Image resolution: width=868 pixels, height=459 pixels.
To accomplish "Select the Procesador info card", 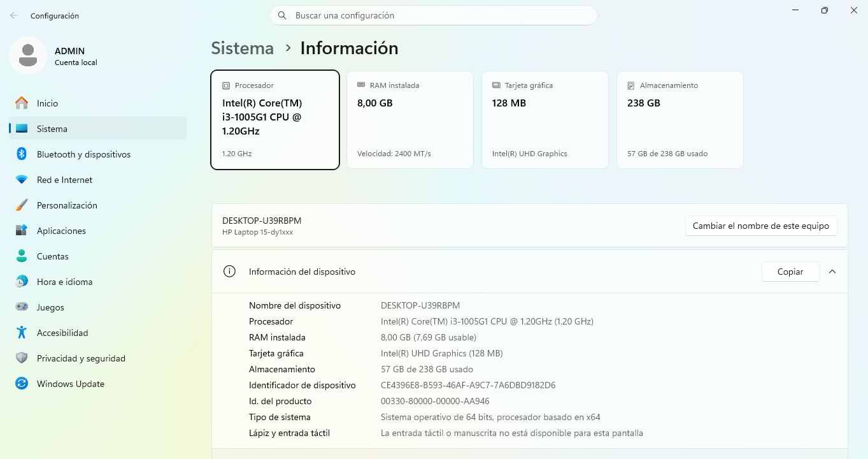I will [275, 120].
